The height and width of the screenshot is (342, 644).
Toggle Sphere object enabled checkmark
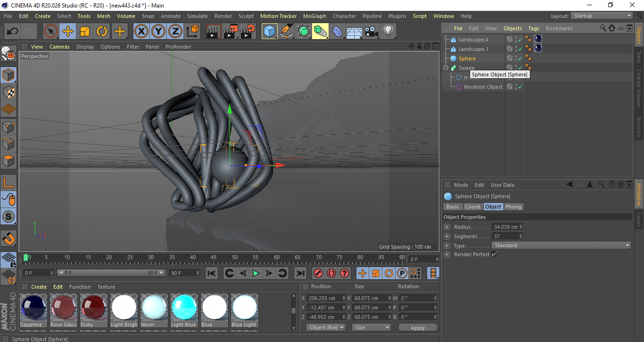point(520,58)
